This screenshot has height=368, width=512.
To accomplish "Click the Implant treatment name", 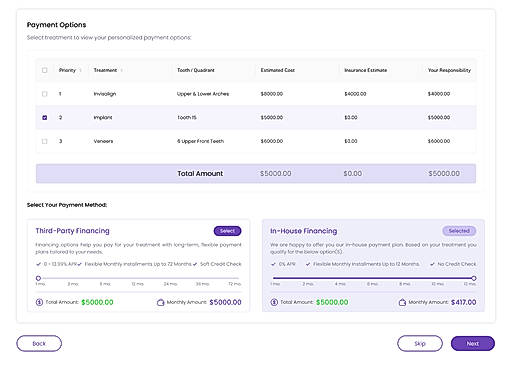I will click(x=103, y=118).
